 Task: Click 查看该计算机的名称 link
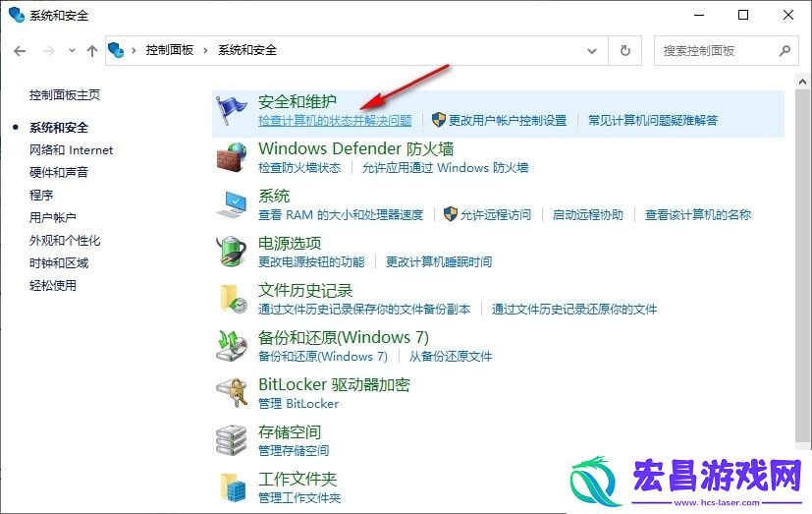coord(698,215)
